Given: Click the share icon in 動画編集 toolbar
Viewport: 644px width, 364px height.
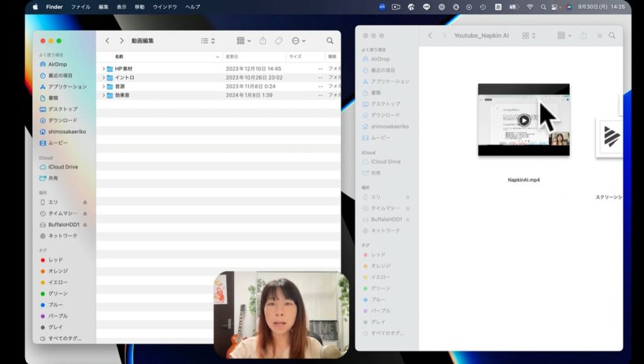Looking at the screenshot, I should pyautogui.click(x=263, y=41).
